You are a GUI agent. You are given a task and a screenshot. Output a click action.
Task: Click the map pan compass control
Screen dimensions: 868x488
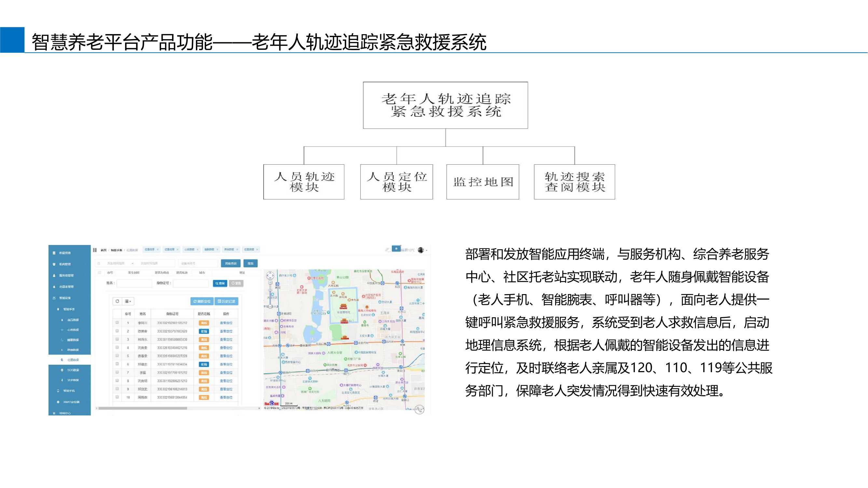pyautogui.click(x=270, y=276)
